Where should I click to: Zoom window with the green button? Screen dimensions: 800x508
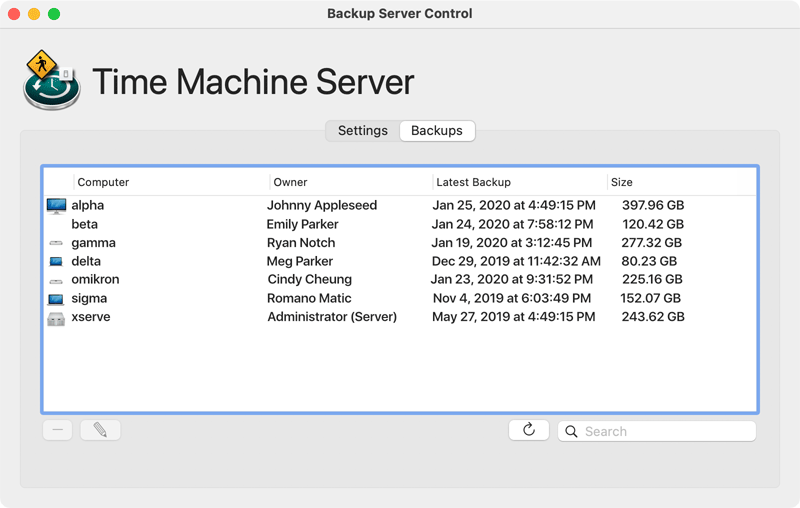54,14
